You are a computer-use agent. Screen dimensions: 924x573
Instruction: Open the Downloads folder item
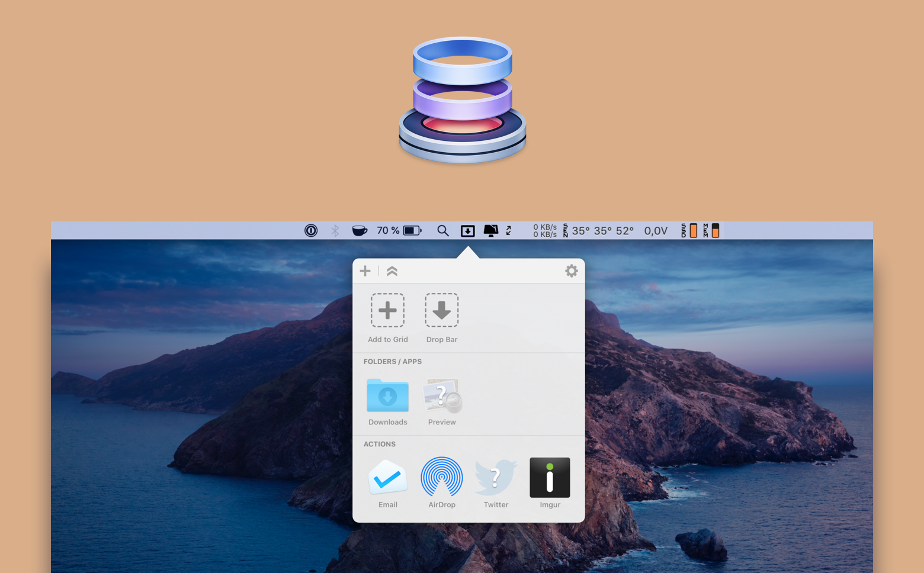(x=387, y=402)
